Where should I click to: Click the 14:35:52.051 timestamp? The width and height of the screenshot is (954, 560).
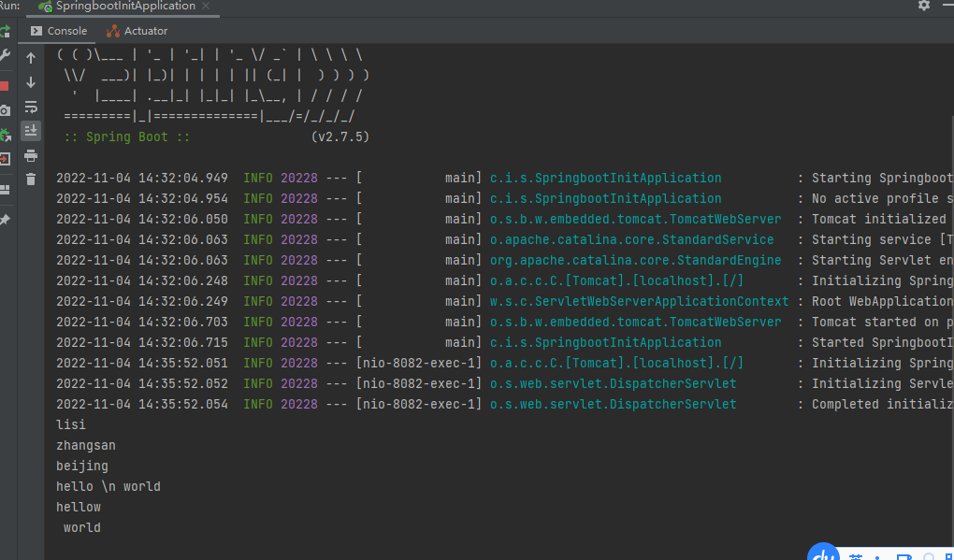pos(142,363)
